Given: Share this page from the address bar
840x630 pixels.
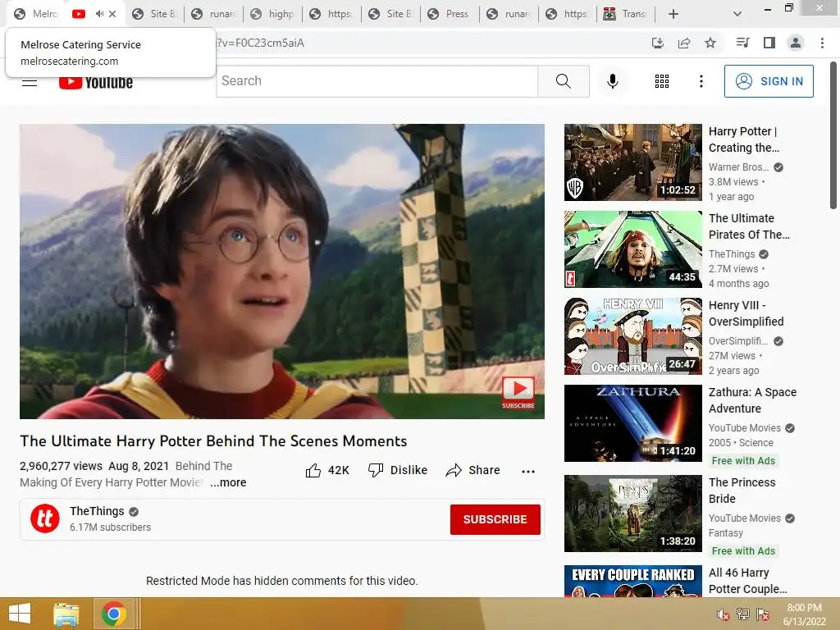Looking at the screenshot, I should [x=684, y=43].
